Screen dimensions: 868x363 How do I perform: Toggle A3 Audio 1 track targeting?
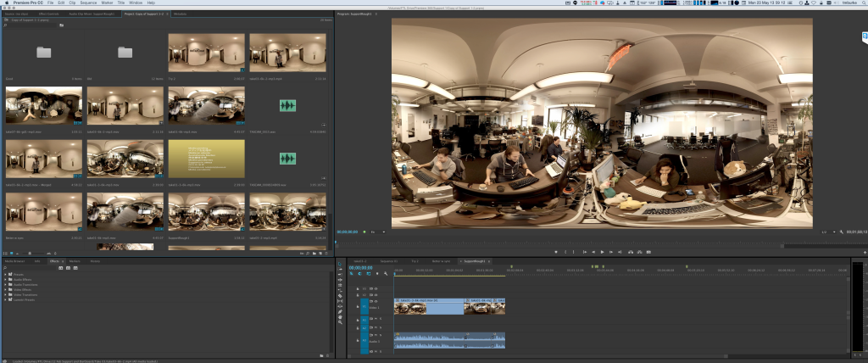tap(364, 340)
